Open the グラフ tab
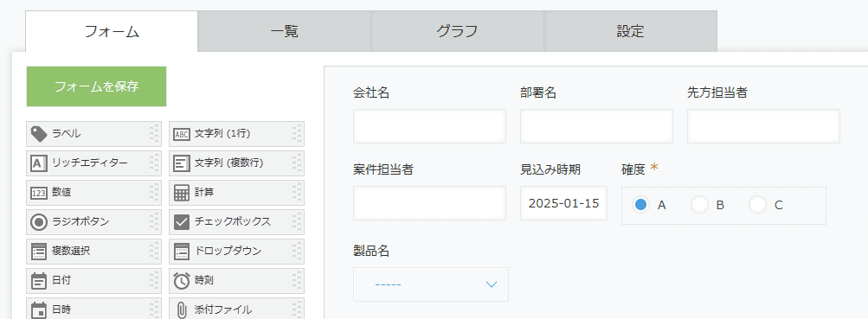 pos(457,31)
